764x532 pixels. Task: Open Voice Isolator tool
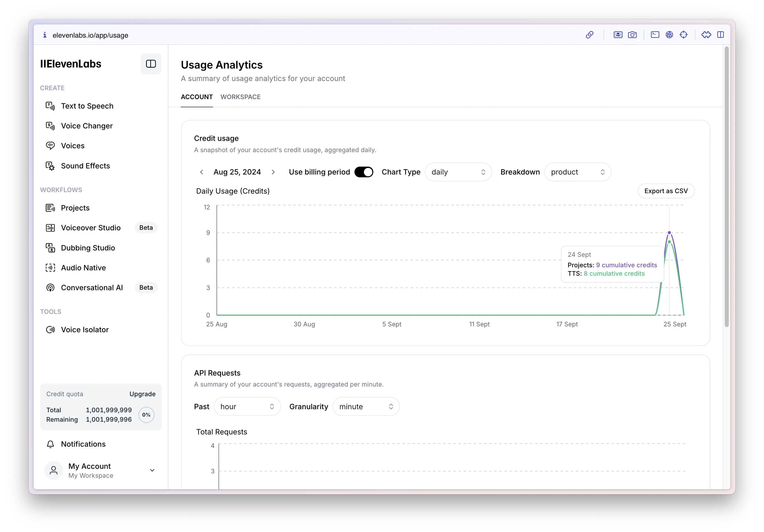pyautogui.click(x=85, y=329)
